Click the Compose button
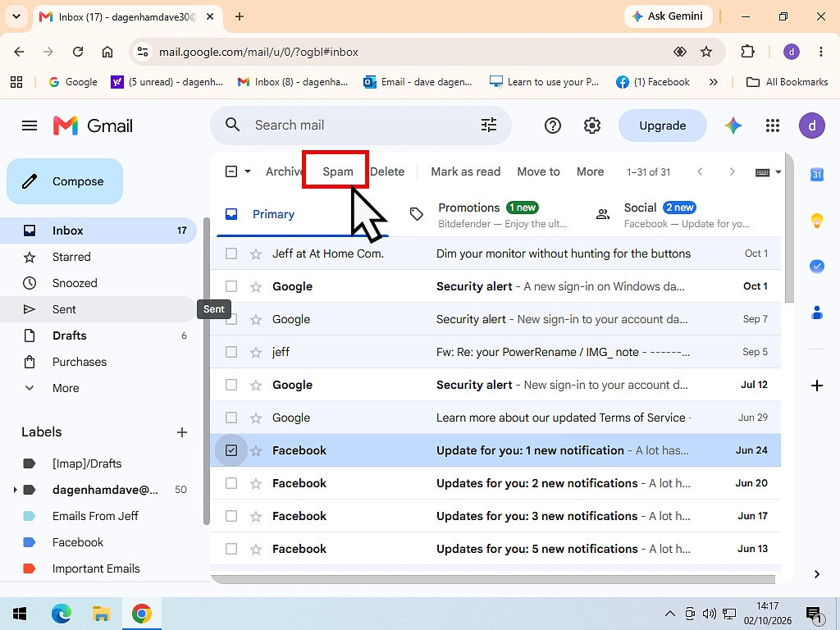840x630 pixels. click(x=65, y=181)
